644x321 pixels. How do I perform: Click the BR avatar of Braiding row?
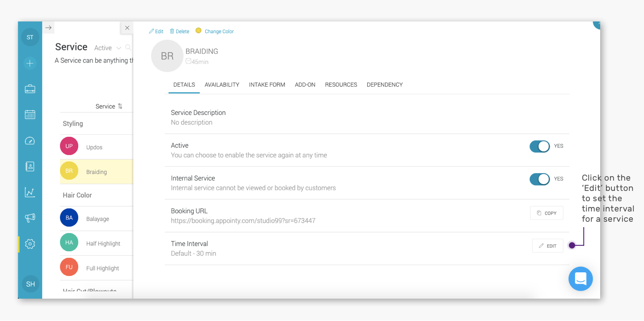(69, 171)
